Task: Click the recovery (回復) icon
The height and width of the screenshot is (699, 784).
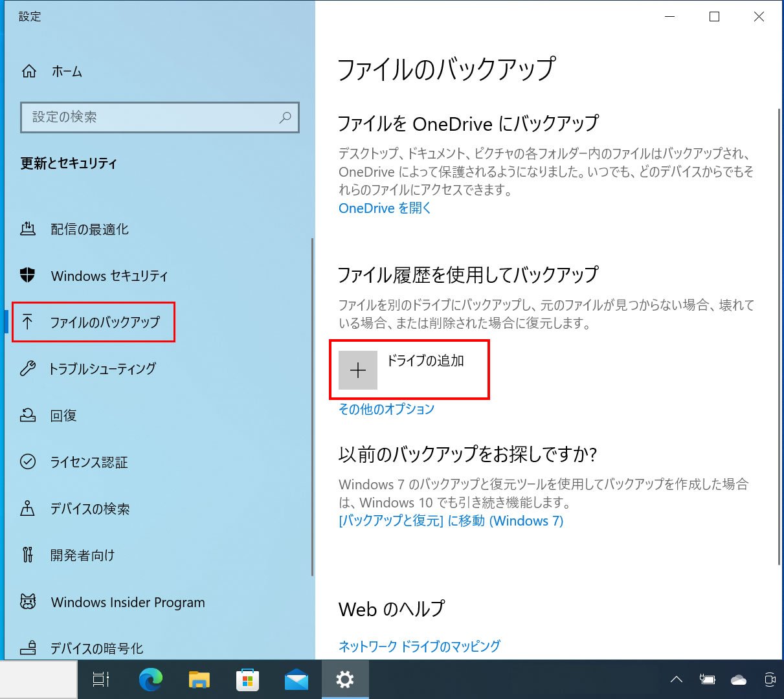Action: coord(28,415)
